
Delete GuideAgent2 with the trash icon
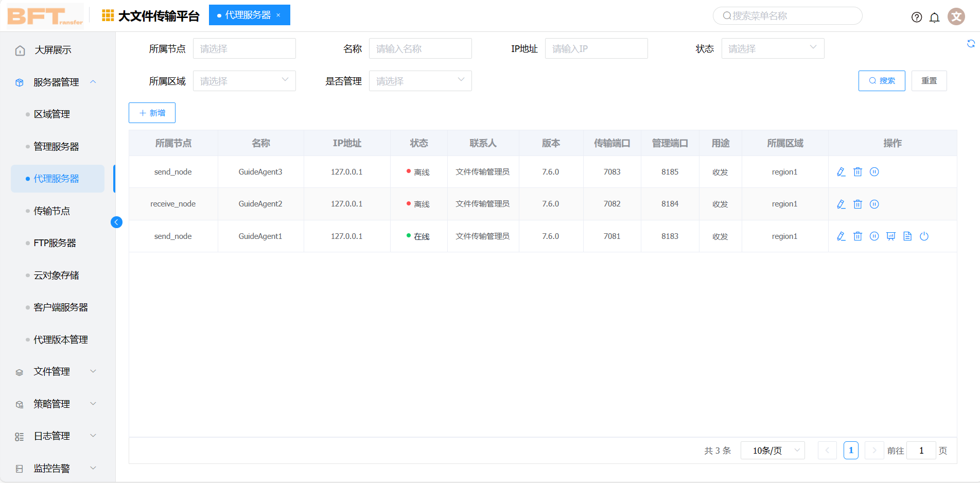click(857, 204)
